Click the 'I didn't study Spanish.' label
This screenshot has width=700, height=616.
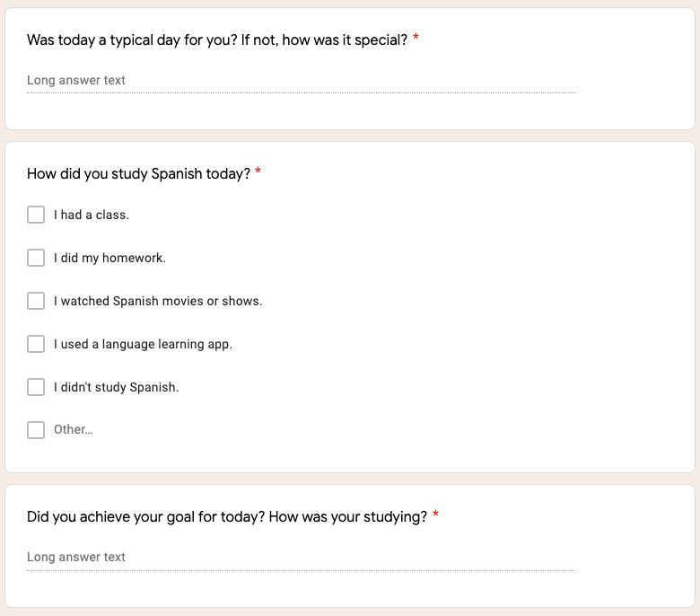[116, 387]
